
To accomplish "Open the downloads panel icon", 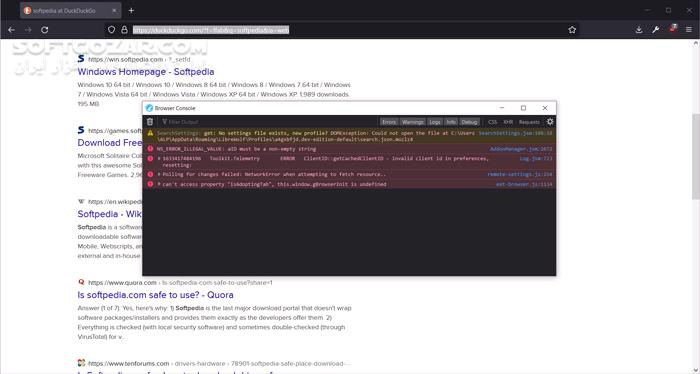I will coord(639,30).
